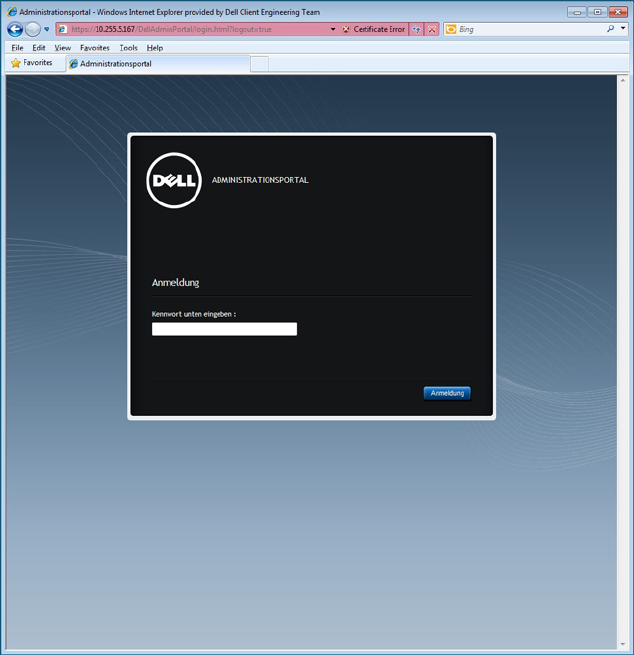
Task: Expand the address bar autocomplete dropdown
Action: [x=333, y=29]
